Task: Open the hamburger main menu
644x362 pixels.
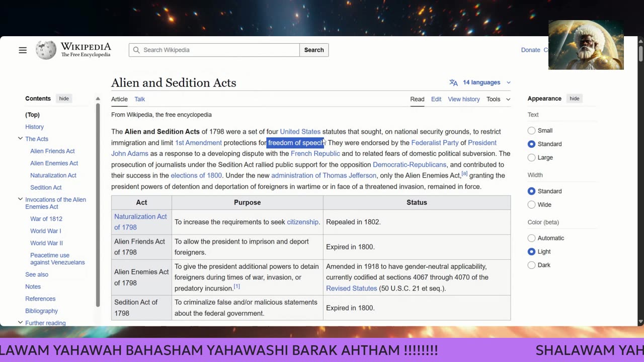Action: click(23, 50)
